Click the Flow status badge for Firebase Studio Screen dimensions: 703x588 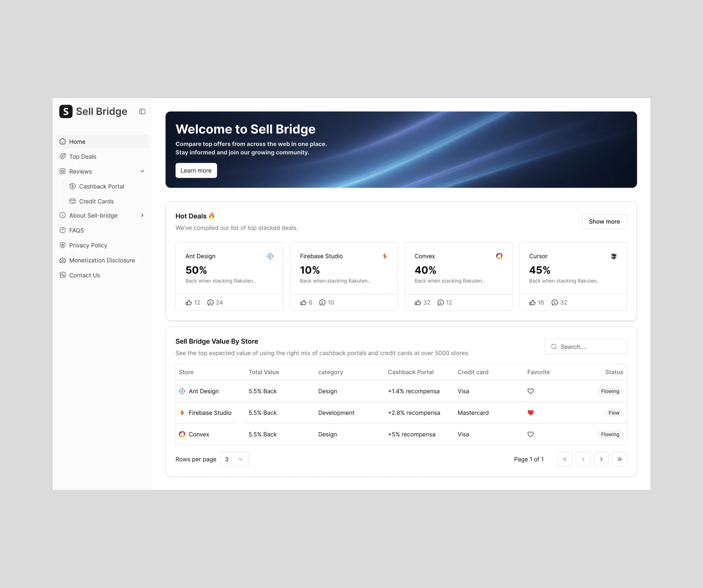click(x=614, y=413)
